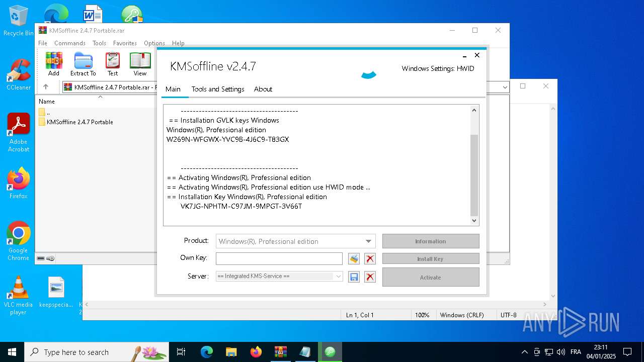The height and width of the screenshot is (362, 644).
Task: Open the About tab
Action: tap(263, 89)
